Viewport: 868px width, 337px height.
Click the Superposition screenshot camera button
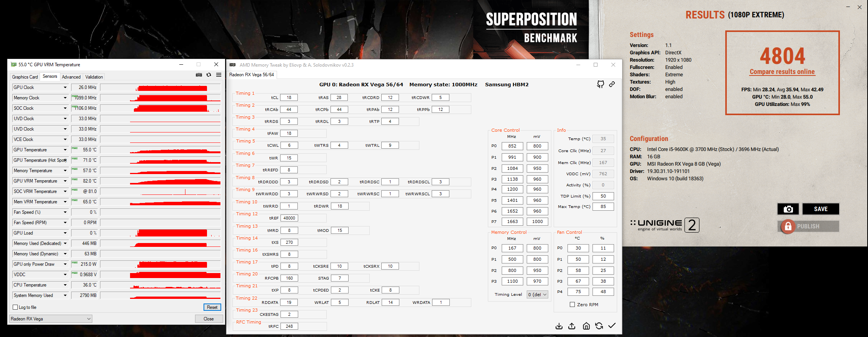(788, 209)
